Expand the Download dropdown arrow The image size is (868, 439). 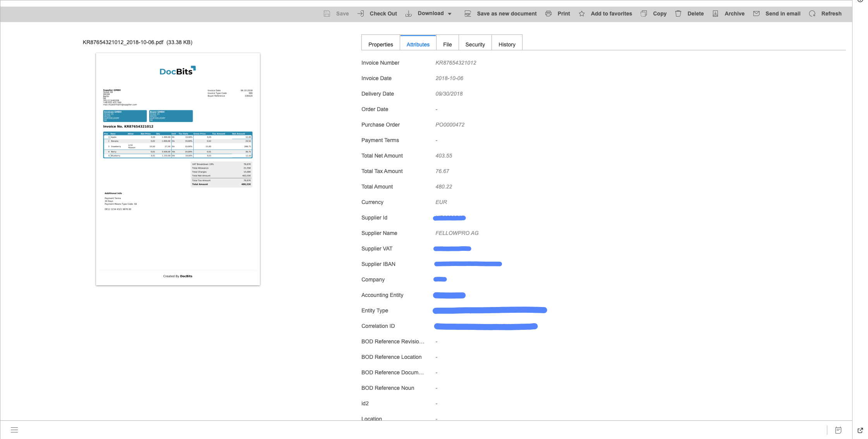pyautogui.click(x=450, y=14)
